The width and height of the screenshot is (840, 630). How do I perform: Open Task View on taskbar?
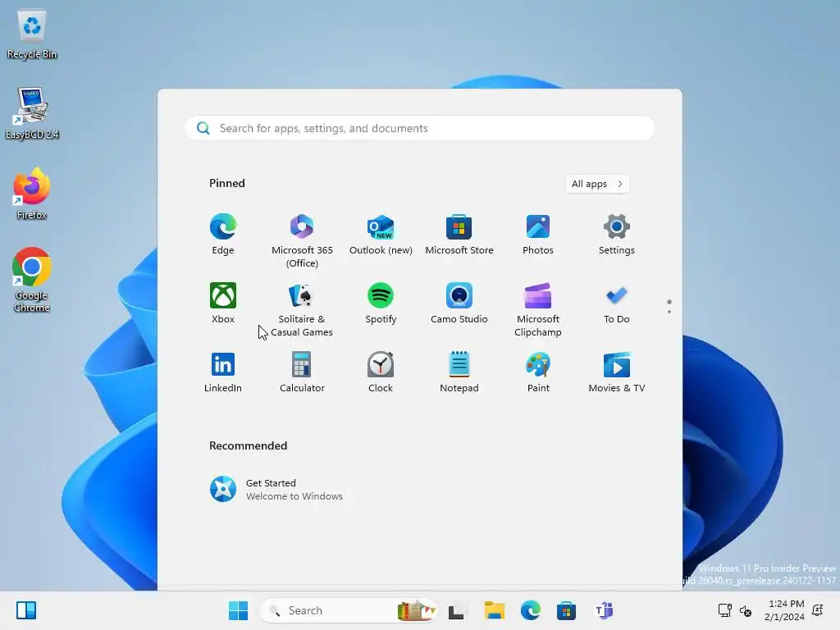tap(456, 610)
